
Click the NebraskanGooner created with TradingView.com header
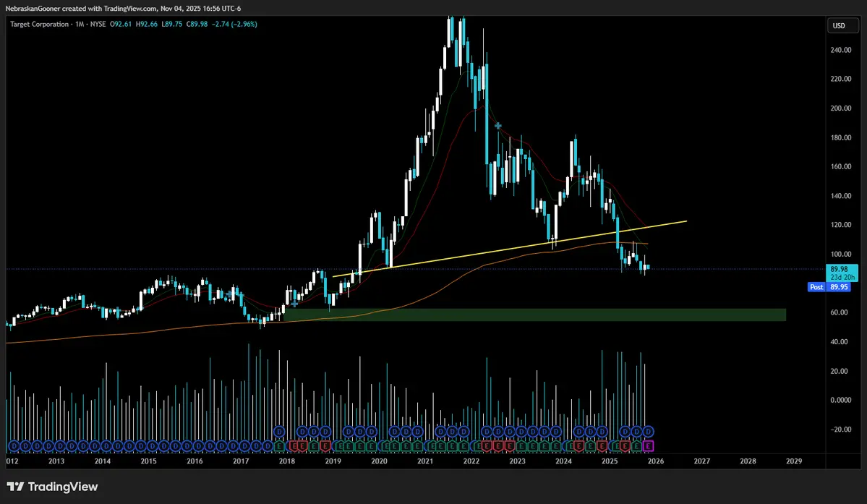point(123,8)
